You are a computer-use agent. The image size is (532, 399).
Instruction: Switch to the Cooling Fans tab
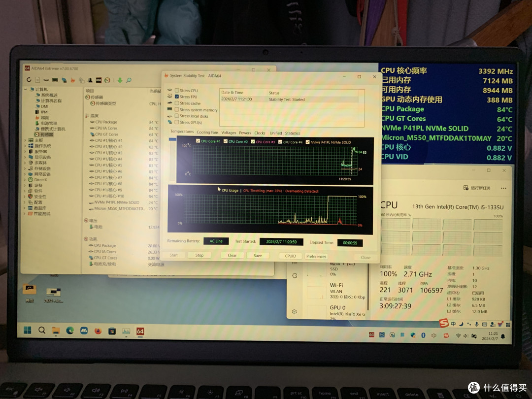pos(207,133)
